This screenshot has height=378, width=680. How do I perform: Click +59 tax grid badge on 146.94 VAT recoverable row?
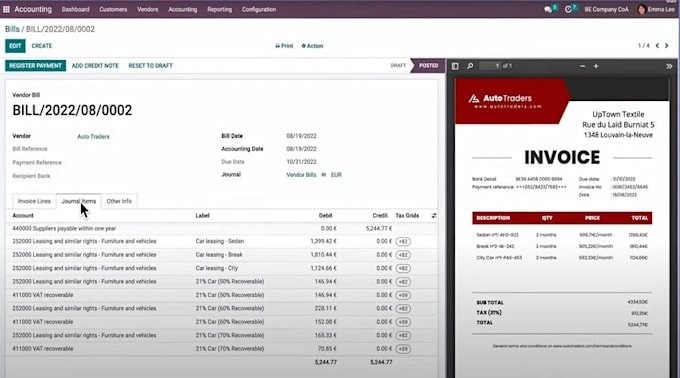click(x=403, y=295)
